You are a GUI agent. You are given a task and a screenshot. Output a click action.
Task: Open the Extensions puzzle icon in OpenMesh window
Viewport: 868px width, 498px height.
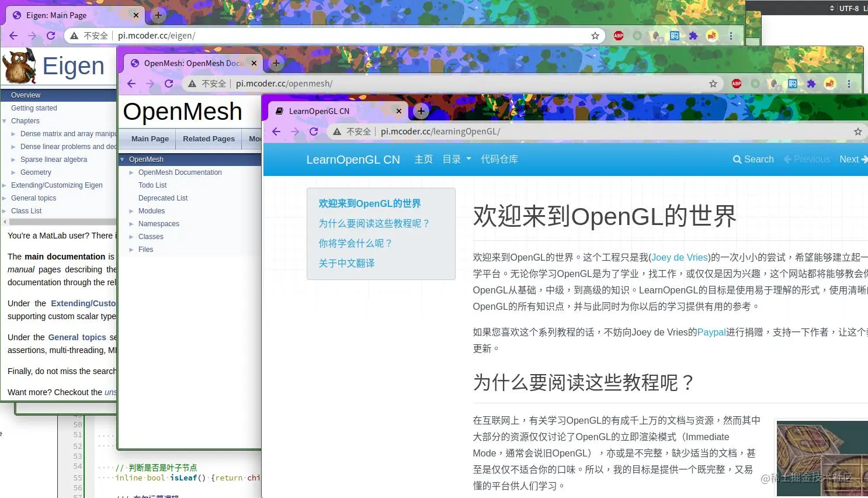coord(811,84)
